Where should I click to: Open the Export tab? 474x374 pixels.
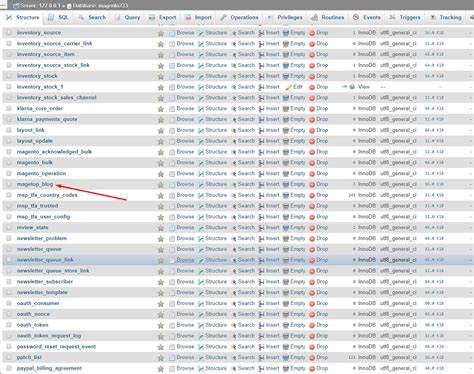click(x=162, y=17)
